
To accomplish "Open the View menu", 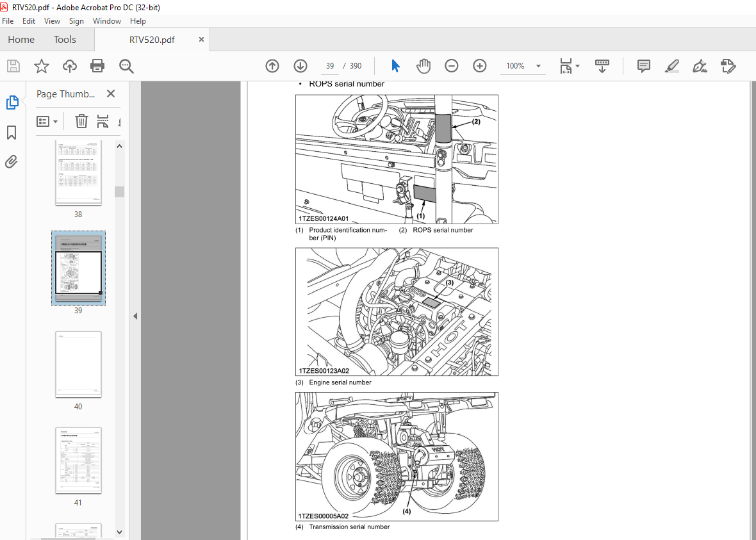I will point(52,20).
